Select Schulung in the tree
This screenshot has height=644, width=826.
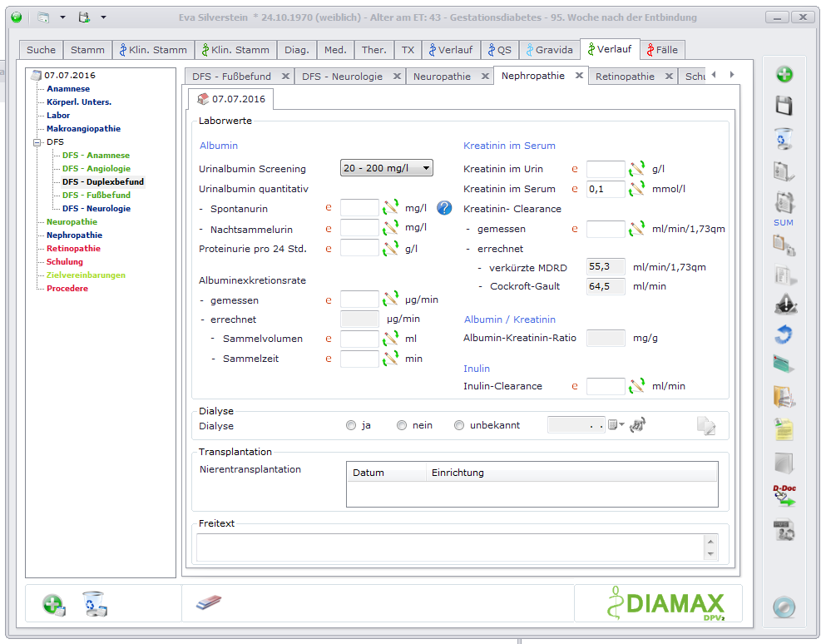pyautogui.click(x=64, y=262)
